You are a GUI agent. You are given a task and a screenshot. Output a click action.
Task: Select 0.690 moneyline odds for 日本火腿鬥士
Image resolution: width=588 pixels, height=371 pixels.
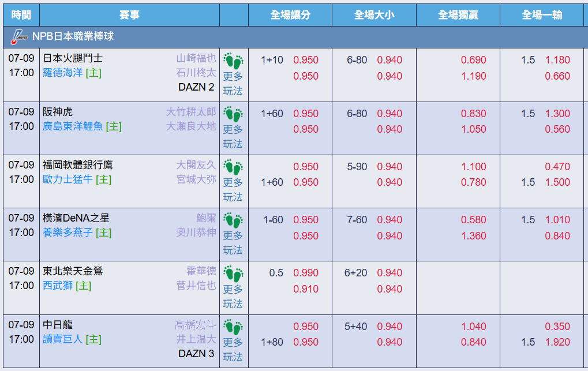[x=473, y=60]
